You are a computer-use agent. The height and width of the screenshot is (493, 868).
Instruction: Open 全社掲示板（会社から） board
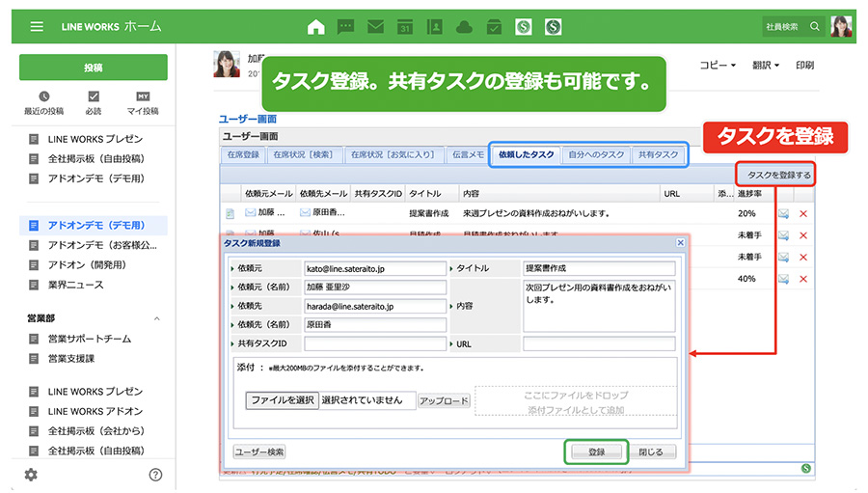[95, 431]
